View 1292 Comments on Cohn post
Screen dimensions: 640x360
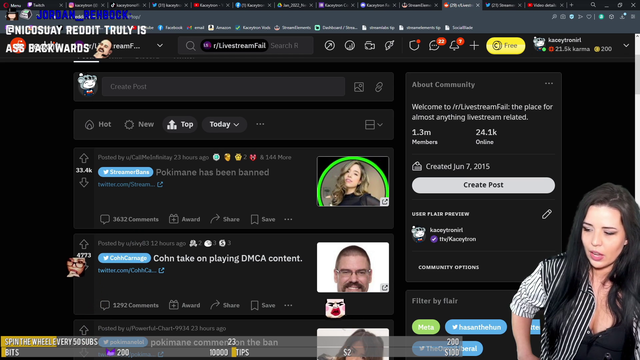[x=129, y=305]
